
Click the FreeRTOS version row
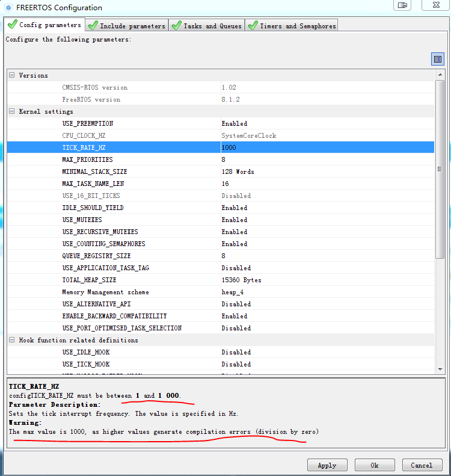click(x=221, y=99)
